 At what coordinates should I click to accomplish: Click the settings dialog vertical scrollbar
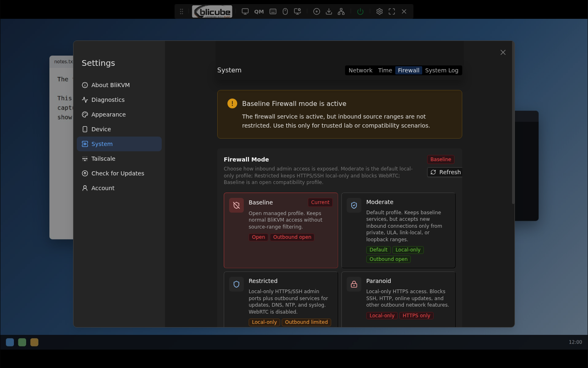coord(513,123)
